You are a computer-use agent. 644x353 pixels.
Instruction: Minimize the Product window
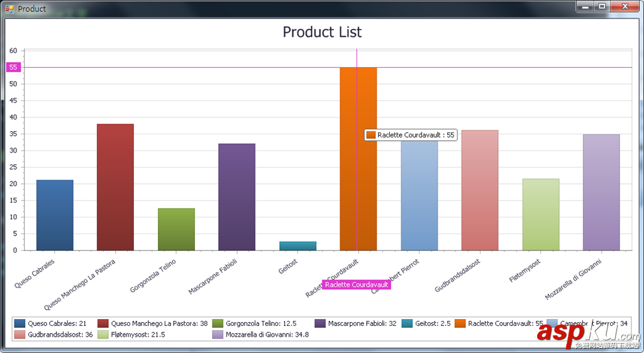(586, 6)
